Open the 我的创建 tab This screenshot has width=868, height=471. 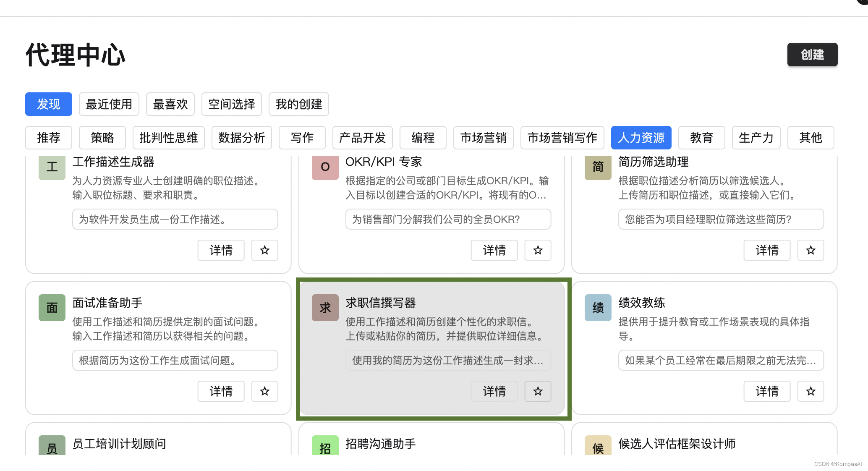[x=298, y=104]
